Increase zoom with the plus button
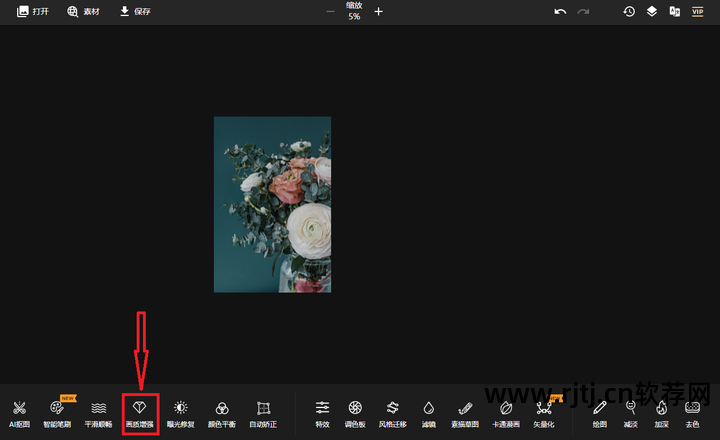This screenshot has width=720, height=440. coord(378,11)
